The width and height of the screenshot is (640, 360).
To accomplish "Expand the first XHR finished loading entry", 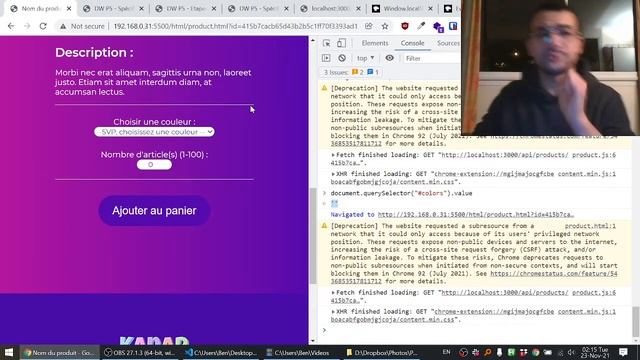I will click(333, 174).
